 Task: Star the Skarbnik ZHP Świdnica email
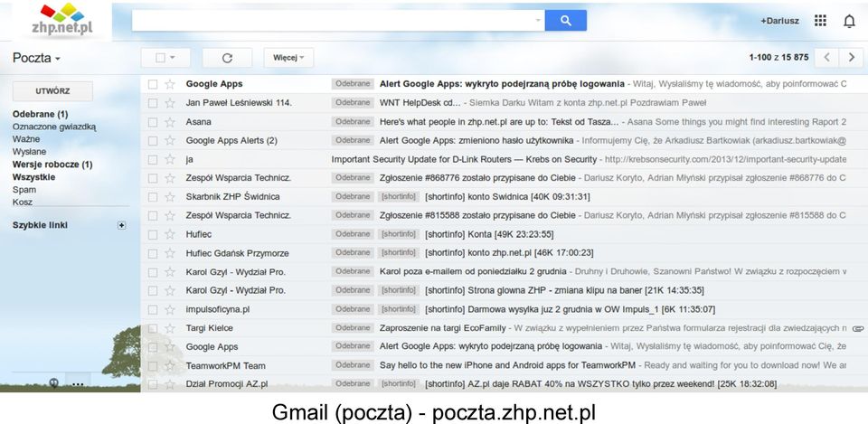pyautogui.click(x=170, y=196)
